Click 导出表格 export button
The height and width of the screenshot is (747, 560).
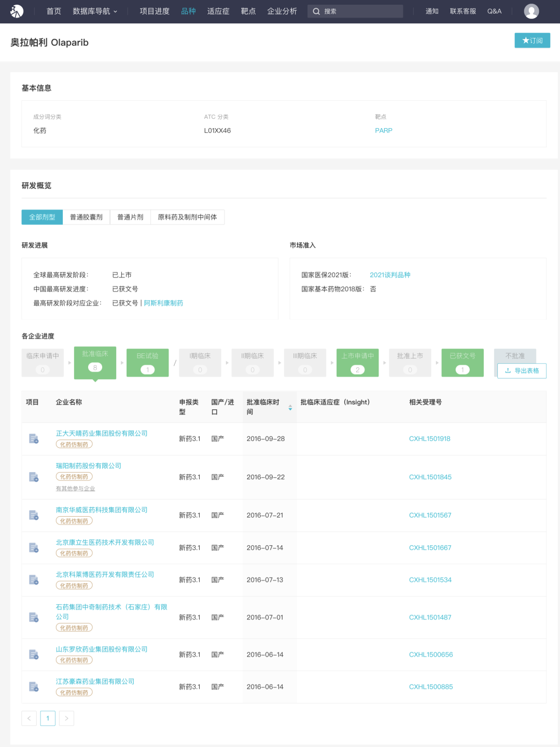[x=522, y=370]
